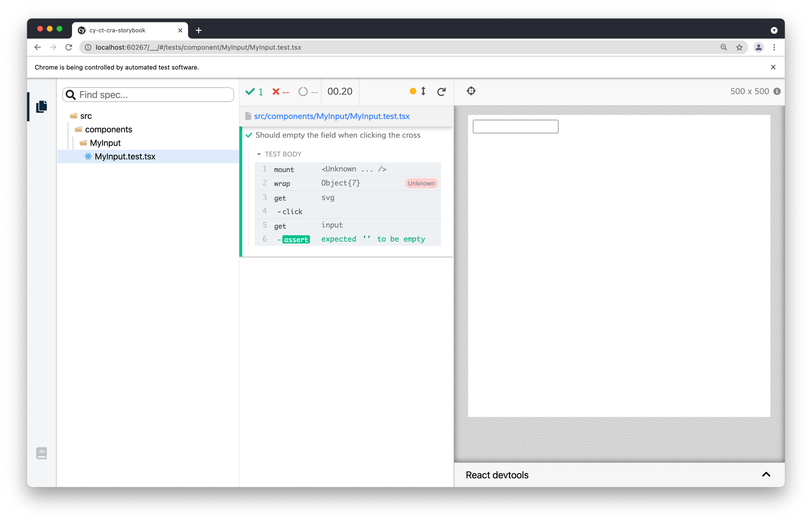Image resolution: width=812 pixels, height=523 pixels.
Task: Expand the React devtools panel chevron
Action: coord(766,474)
